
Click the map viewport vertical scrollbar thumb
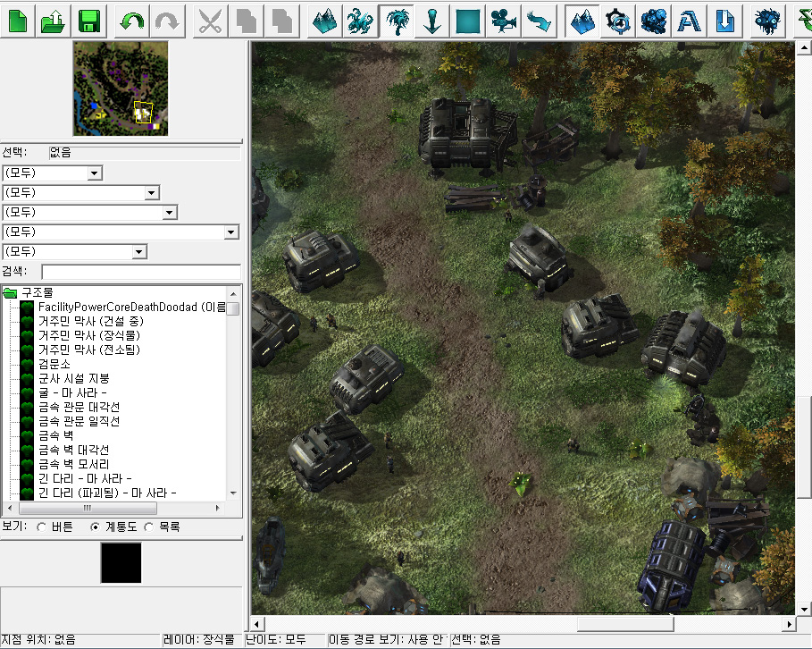803,447
